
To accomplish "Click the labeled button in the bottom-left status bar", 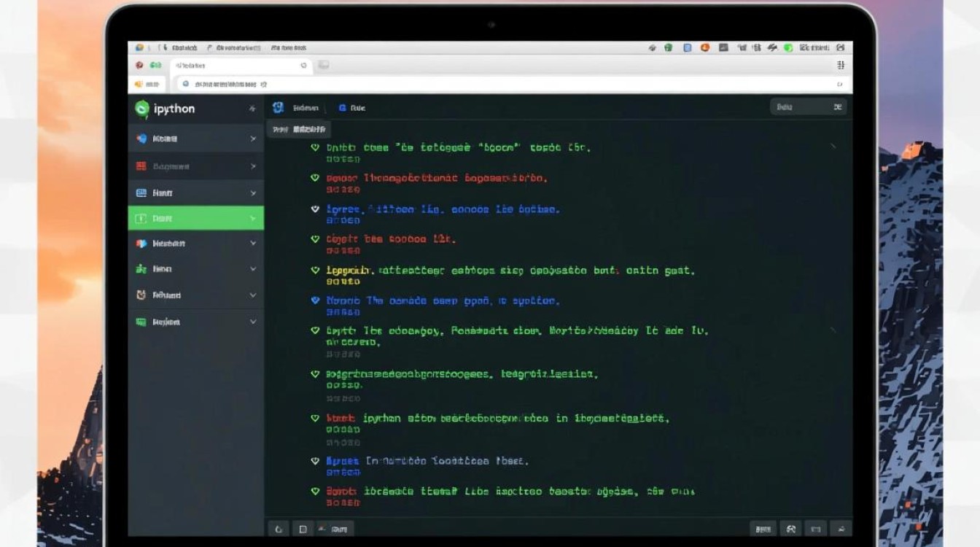I will [x=337, y=529].
